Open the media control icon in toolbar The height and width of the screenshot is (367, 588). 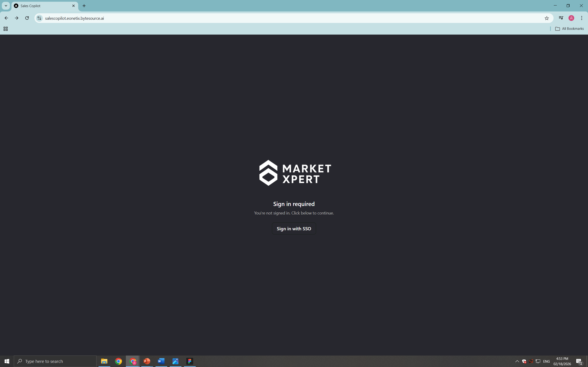pos(561,18)
